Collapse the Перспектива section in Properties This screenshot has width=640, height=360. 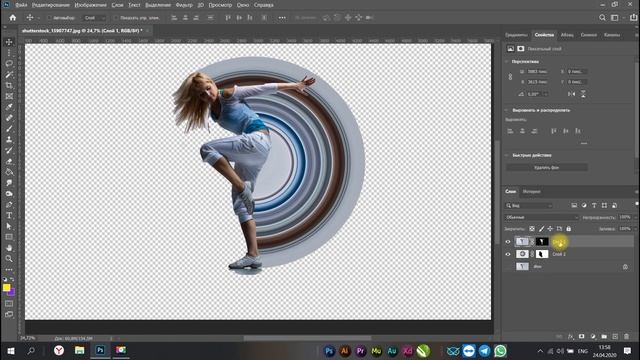click(507, 62)
